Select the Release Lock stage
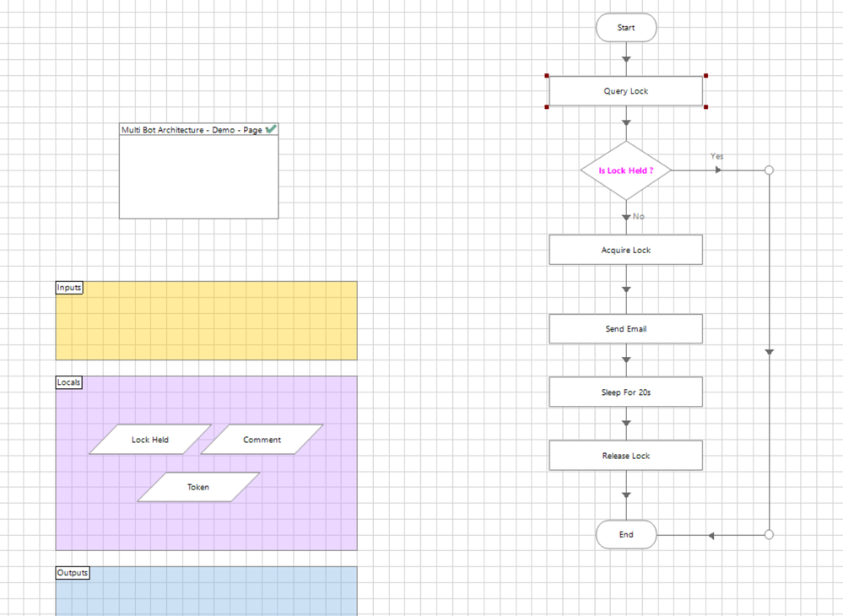 click(626, 456)
